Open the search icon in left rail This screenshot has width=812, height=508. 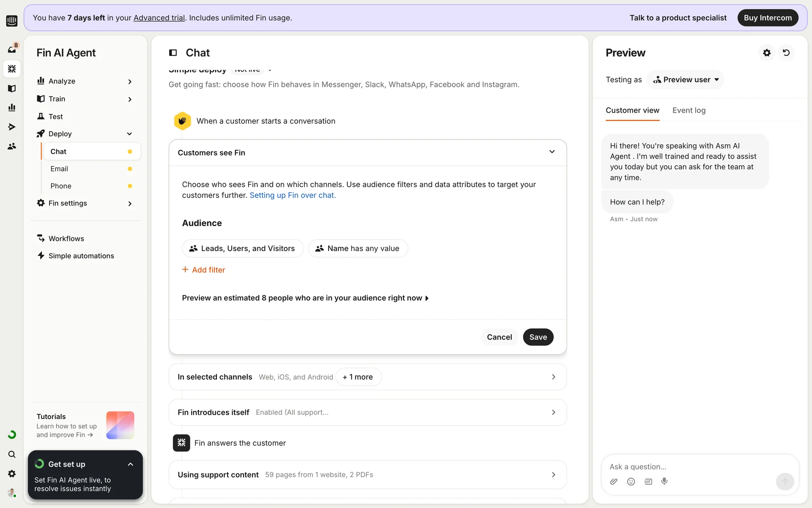(x=12, y=454)
